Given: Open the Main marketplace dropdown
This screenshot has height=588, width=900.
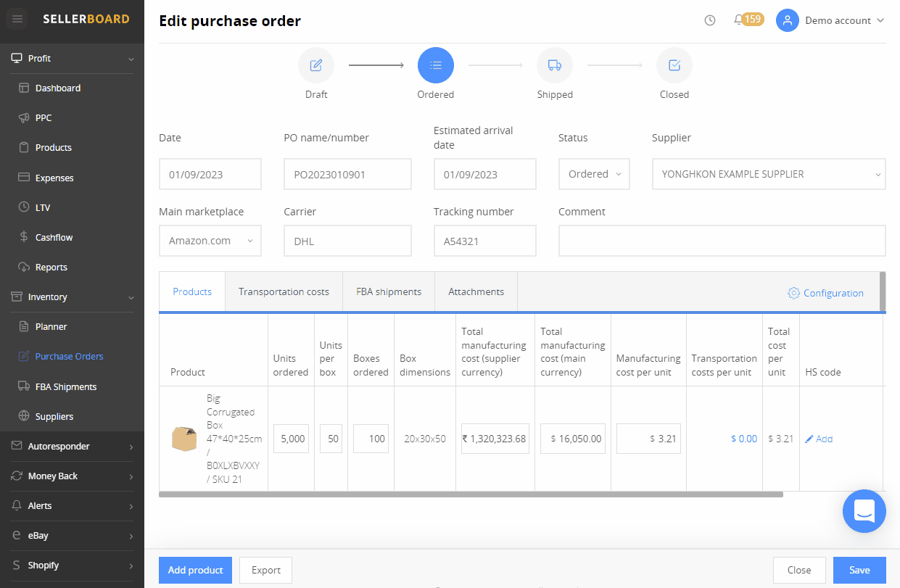Looking at the screenshot, I should pyautogui.click(x=210, y=241).
